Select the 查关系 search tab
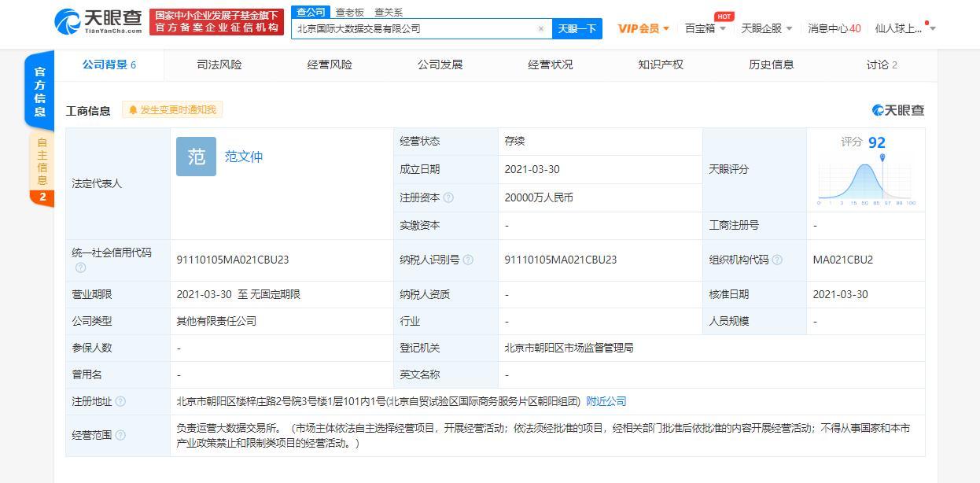The image size is (980, 483). click(389, 12)
